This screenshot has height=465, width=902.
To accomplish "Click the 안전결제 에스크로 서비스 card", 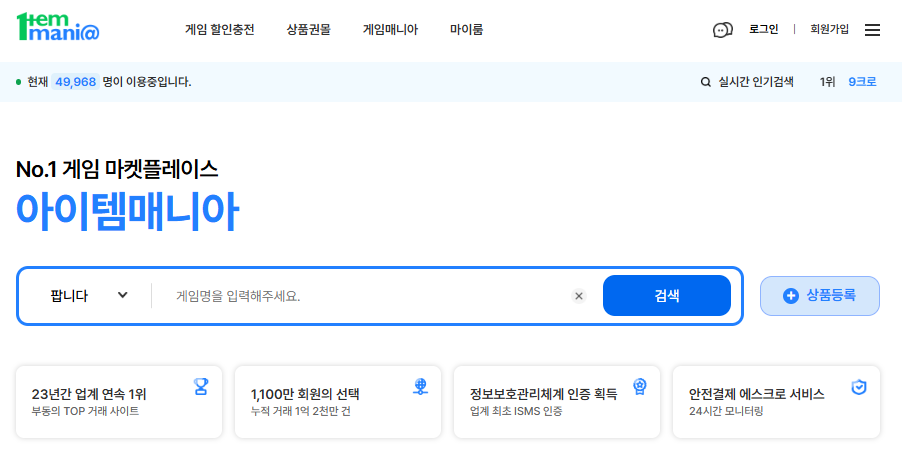I will (776, 402).
